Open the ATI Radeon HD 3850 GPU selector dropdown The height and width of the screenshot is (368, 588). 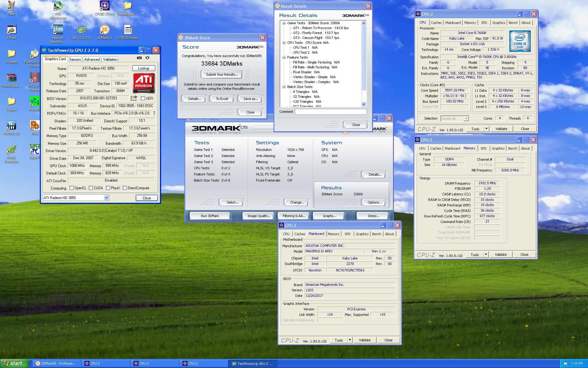[x=106, y=198]
